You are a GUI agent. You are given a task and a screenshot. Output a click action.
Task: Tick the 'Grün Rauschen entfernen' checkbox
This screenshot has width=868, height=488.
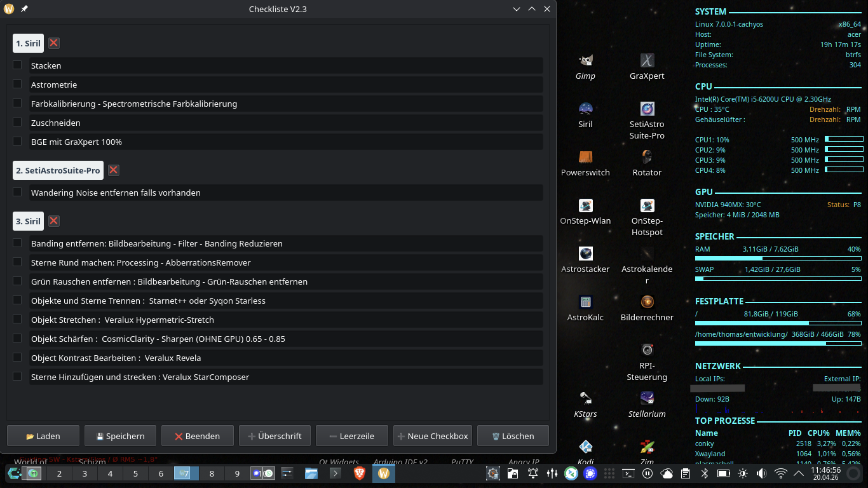pyautogui.click(x=17, y=281)
